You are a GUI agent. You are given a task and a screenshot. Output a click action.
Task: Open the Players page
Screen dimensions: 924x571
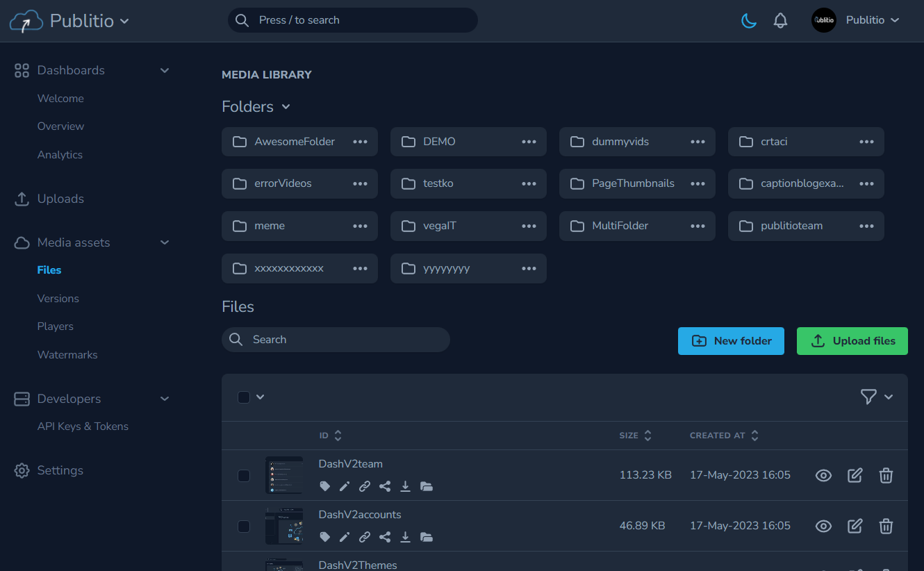(x=56, y=326)
